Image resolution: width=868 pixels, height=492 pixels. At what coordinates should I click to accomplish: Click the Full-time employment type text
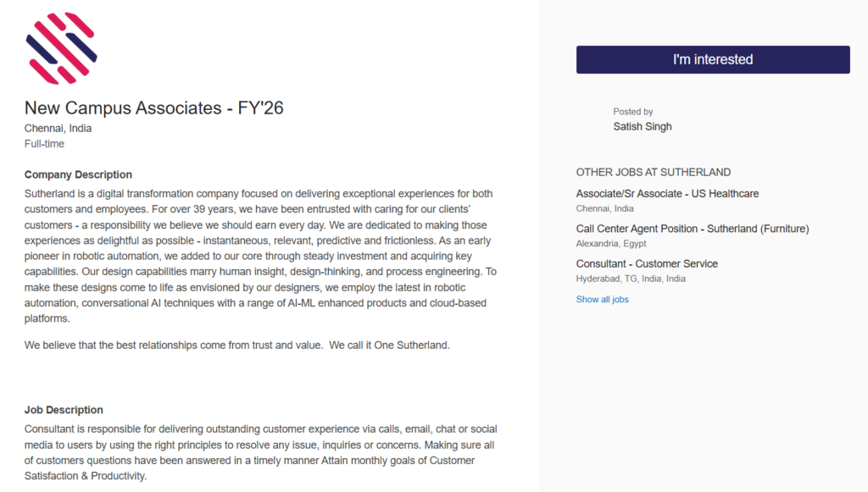44,144
